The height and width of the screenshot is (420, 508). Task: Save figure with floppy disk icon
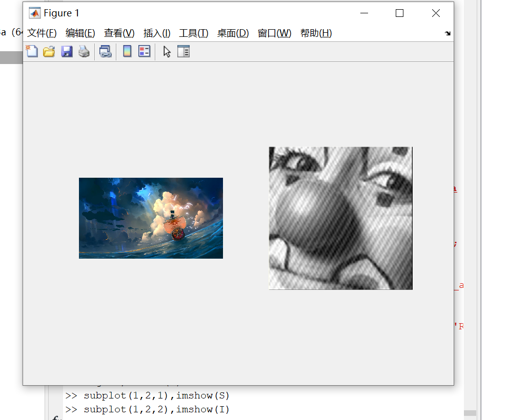click(67, 52)
